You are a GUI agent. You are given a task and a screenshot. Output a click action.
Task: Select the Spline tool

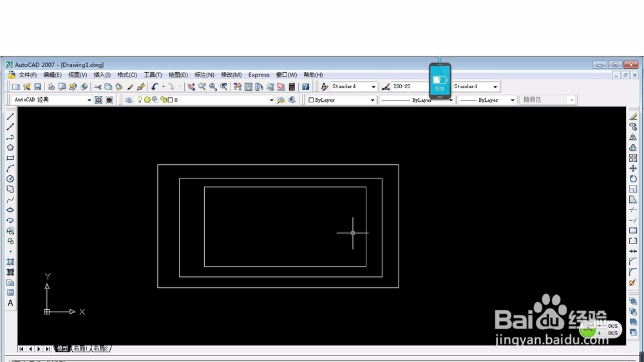10,200
